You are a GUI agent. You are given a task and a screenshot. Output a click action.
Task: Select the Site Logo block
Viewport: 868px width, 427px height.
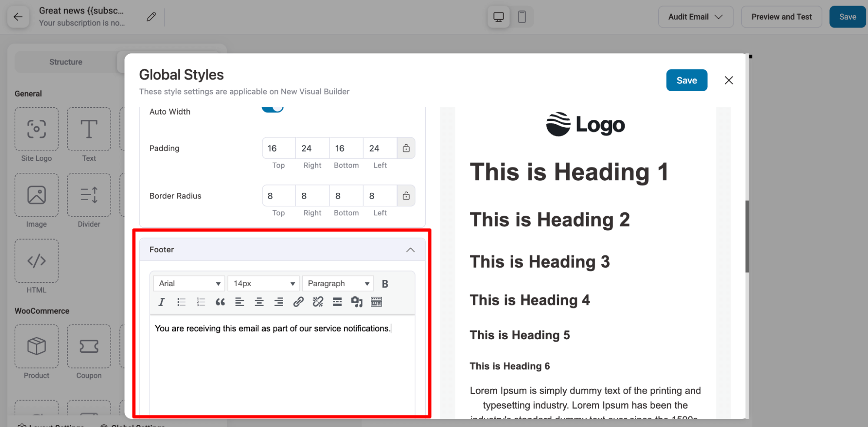(36, 129)
